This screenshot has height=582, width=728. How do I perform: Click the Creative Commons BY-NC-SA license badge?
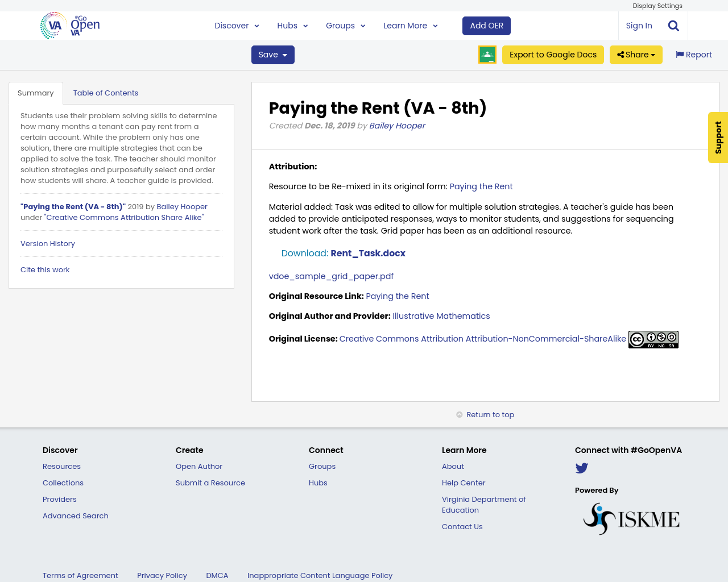coord(653,339)
